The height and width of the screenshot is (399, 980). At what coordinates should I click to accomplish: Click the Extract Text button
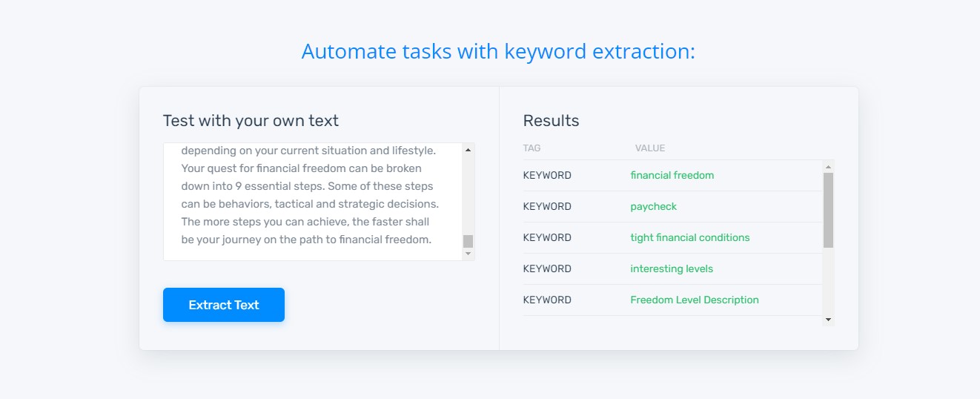[224, 305]
